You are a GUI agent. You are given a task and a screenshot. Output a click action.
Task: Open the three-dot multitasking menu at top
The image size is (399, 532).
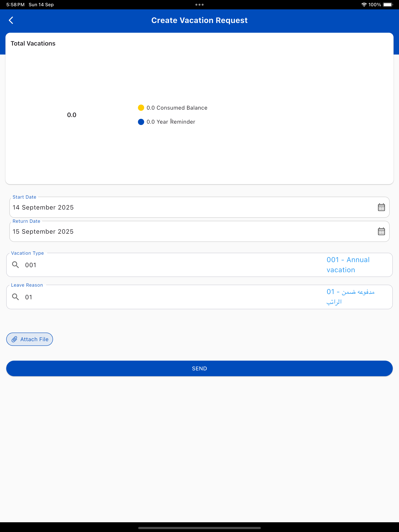[199, 4]
